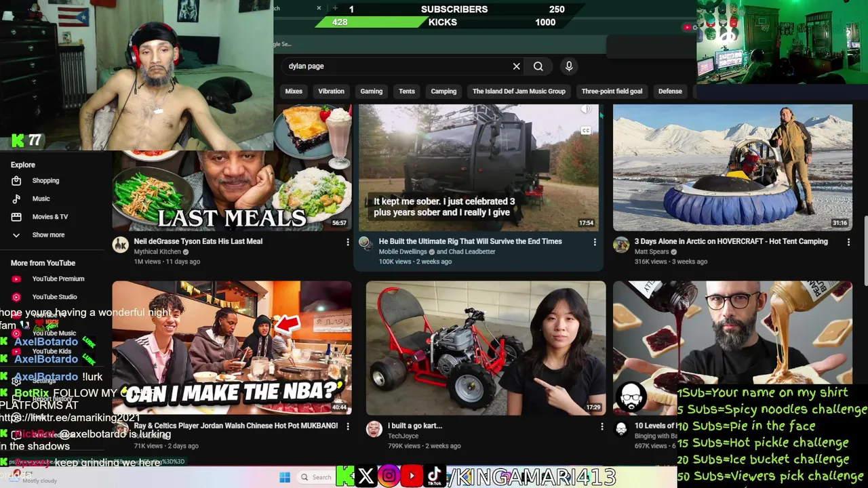Select the Mixes filter chip
868x488 pixels.
[294, 91]
